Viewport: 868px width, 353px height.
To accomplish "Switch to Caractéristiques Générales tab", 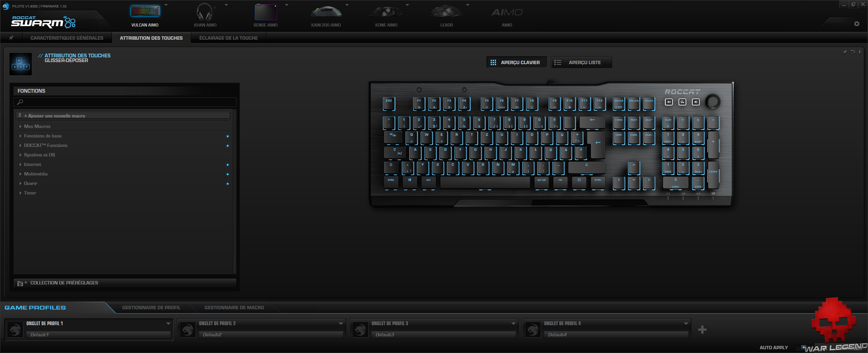I will point(67,38).
